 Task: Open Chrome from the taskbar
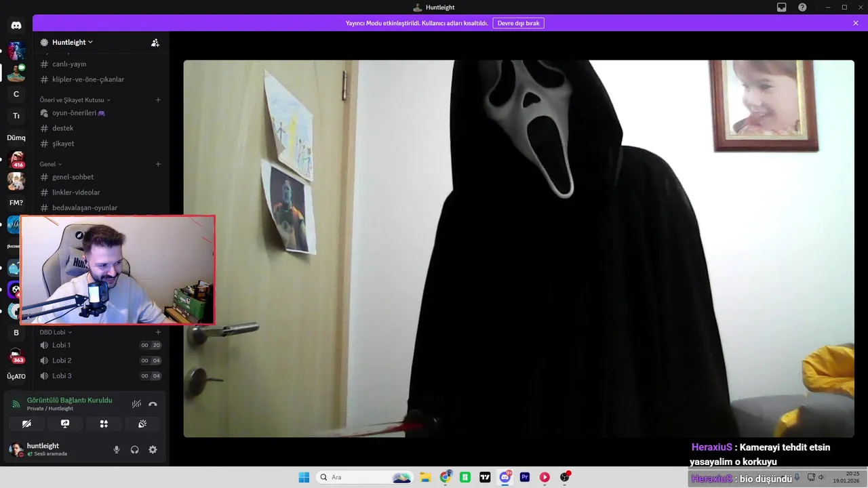point(445,477)
